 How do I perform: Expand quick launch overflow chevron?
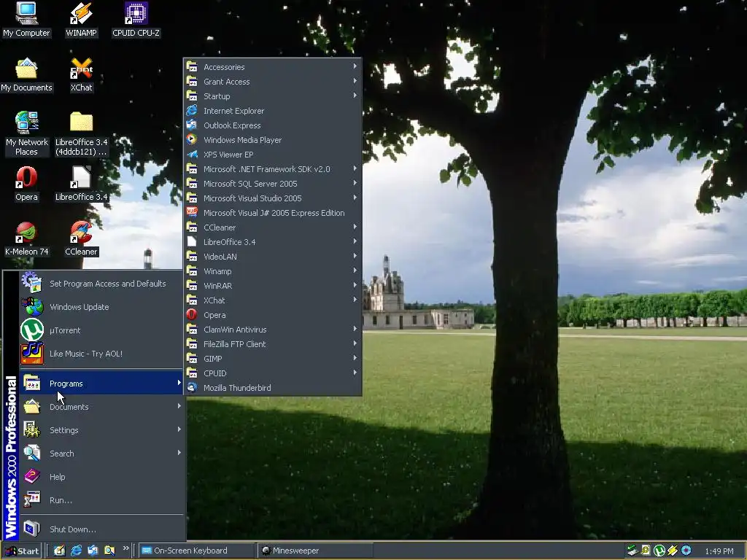click(125, 548)
